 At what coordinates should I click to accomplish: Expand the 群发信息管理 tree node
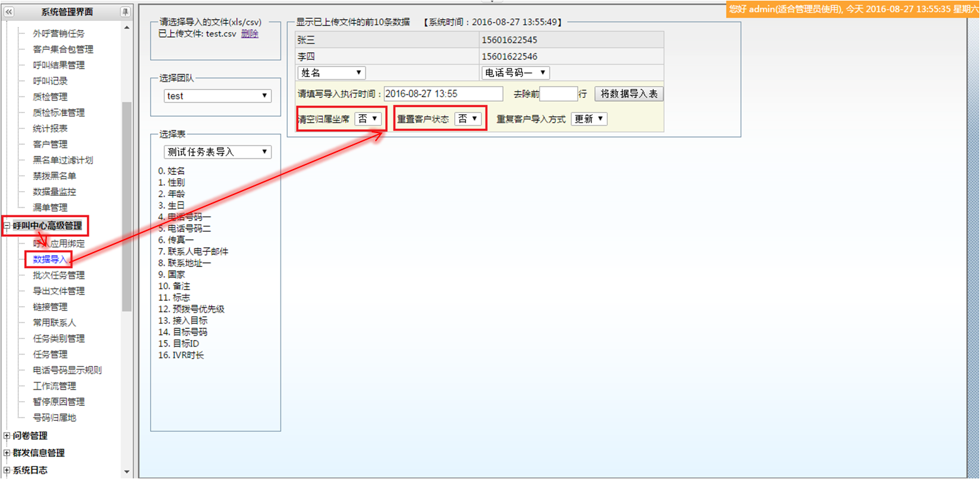pyautogui.click(x=7, y=453)
